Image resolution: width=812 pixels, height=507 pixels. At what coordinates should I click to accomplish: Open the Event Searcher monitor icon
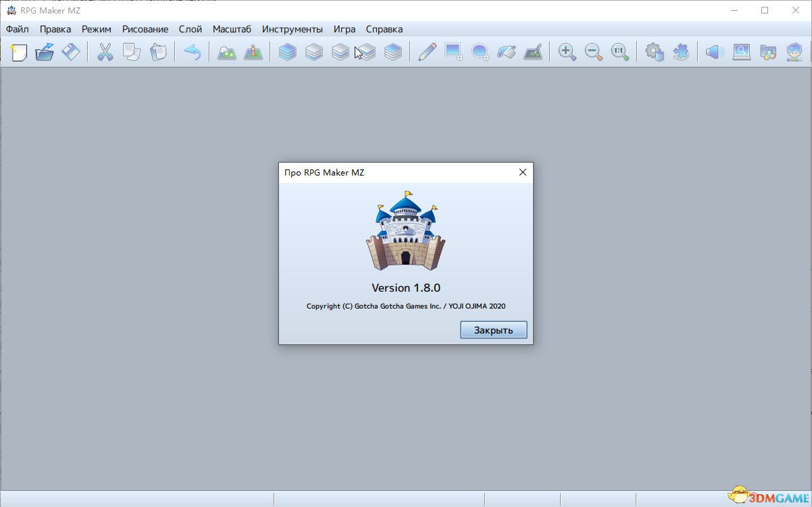tap(742, 52)
